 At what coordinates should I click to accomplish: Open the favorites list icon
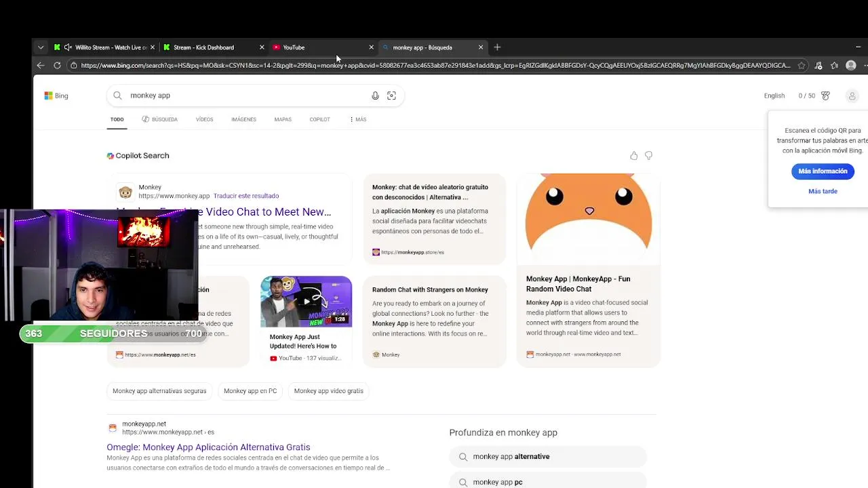pos(835,66)
